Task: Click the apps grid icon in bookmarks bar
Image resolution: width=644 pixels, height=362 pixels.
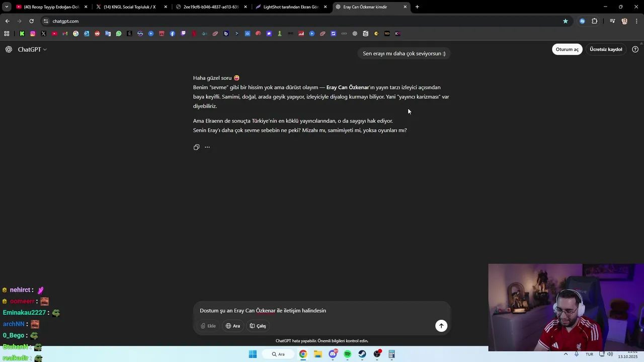Action: tap(7, 34)
